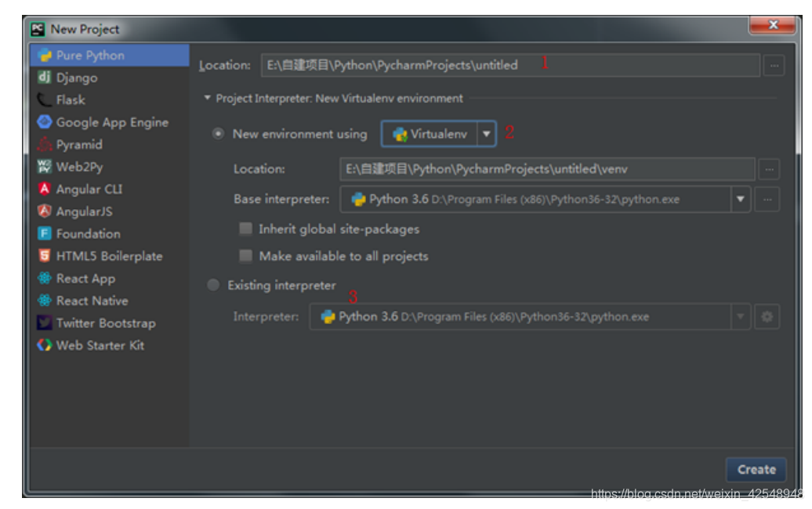The image size is (812, 509).
Task: Enable Inherit global site-packages checkbox
Action: click(246, 229)
